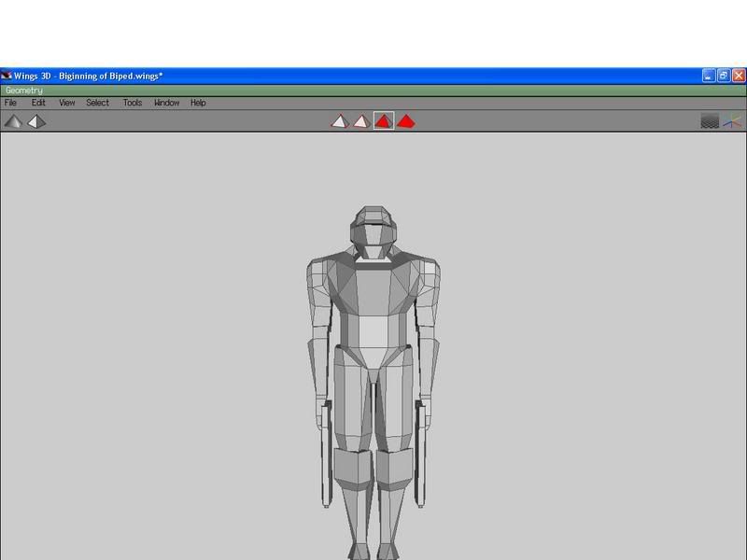Open the Help menu

(198, 103)
